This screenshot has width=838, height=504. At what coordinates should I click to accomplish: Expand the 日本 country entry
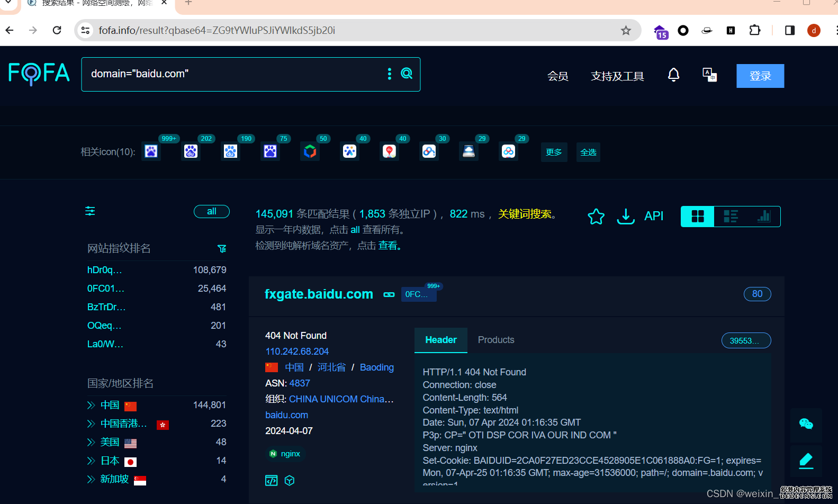[x=91, y=461]
